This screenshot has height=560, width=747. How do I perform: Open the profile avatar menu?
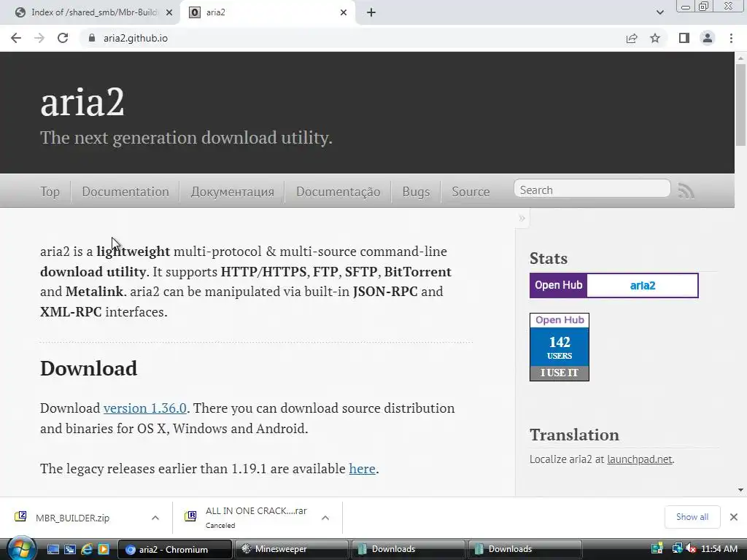coord(708,38)
